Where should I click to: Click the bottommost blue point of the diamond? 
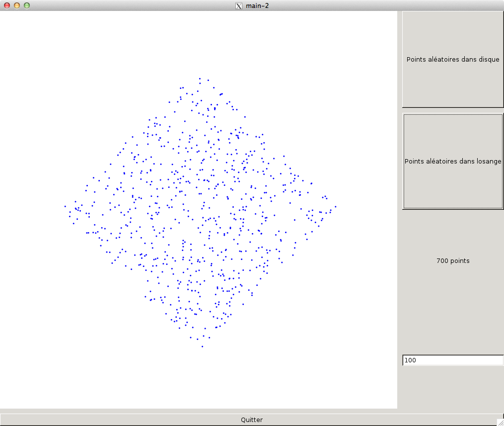click(202, 346)
